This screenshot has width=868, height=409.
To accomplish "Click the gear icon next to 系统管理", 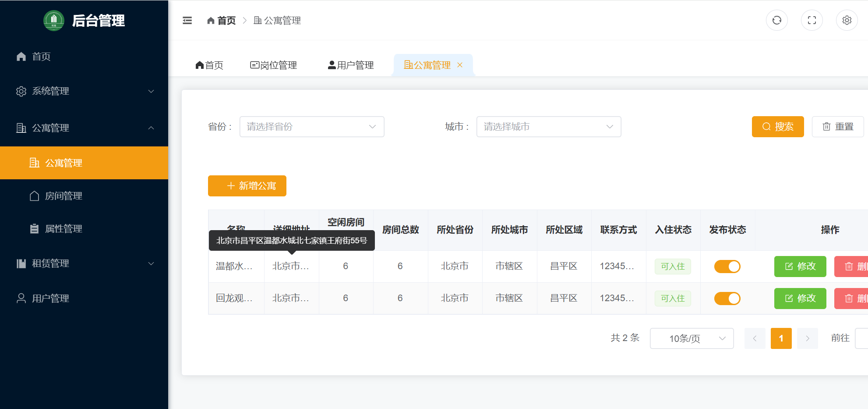I will (21, 91).
